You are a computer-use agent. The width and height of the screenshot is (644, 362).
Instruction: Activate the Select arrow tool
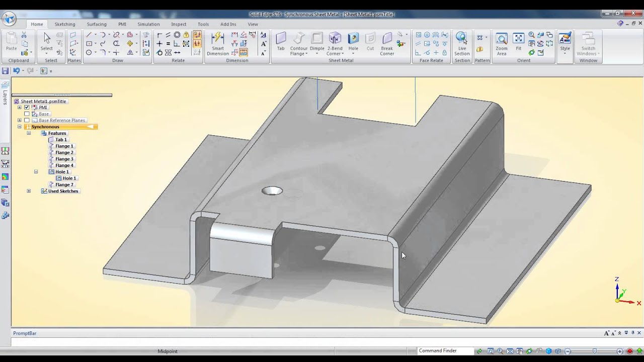pos(46,43)
